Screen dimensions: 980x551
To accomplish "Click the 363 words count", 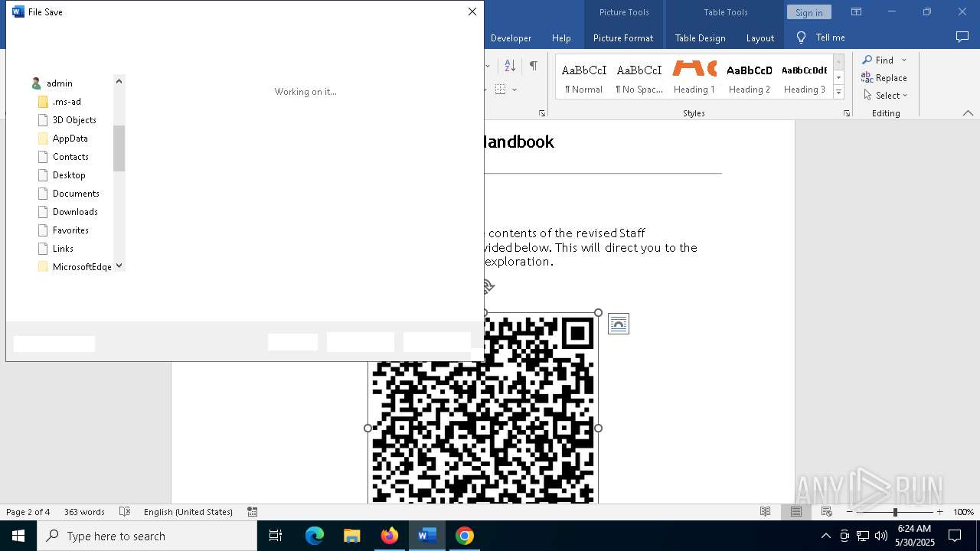I will (x=84, y=512).
